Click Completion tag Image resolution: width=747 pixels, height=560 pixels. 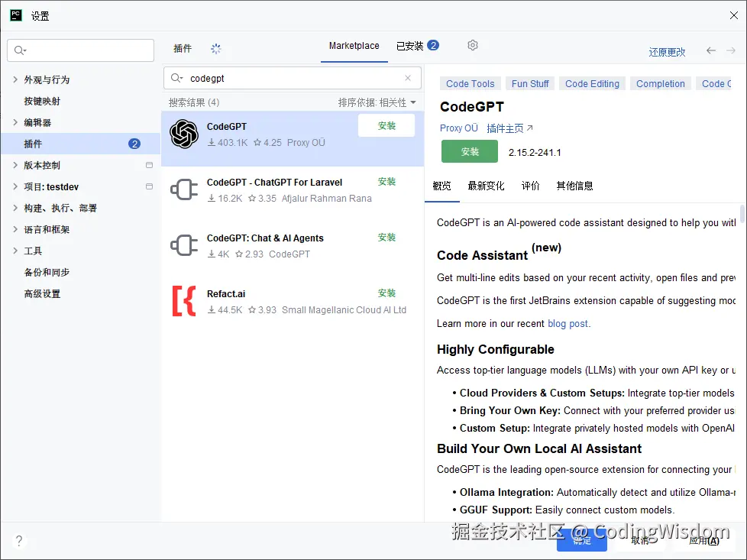[660, 84]
